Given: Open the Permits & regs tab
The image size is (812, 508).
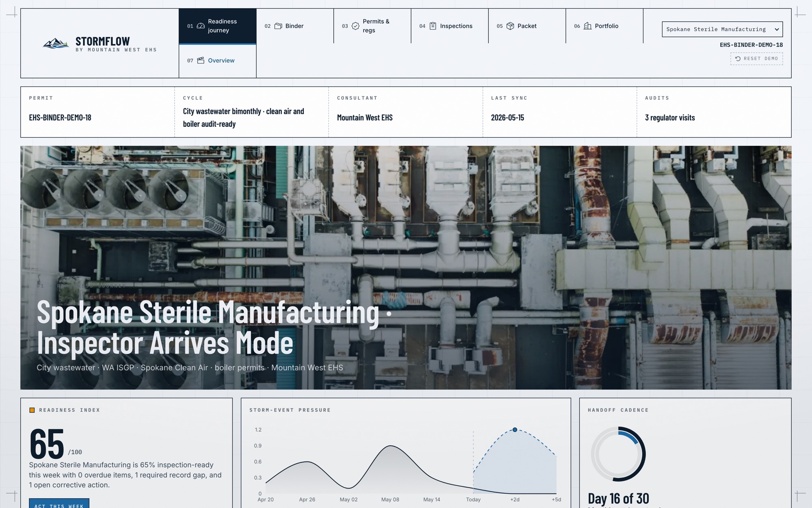Looking at the screenshot, I should [372, 26].
